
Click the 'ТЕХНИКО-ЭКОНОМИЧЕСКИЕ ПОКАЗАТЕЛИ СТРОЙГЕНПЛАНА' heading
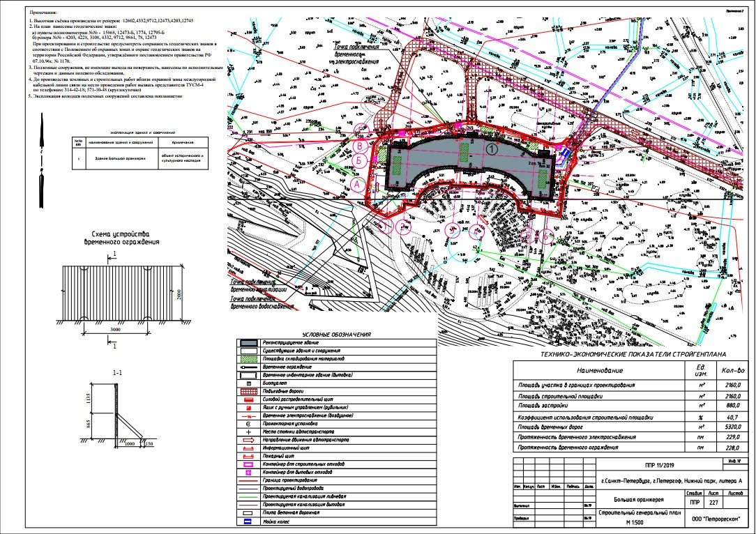(633, 354)
